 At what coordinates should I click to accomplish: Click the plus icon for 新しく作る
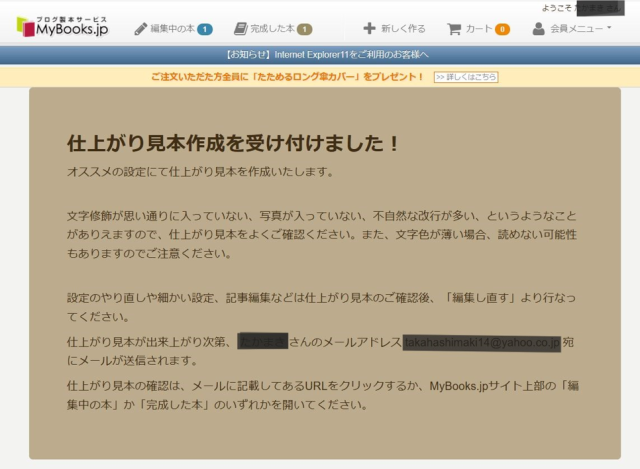[369, 29]
